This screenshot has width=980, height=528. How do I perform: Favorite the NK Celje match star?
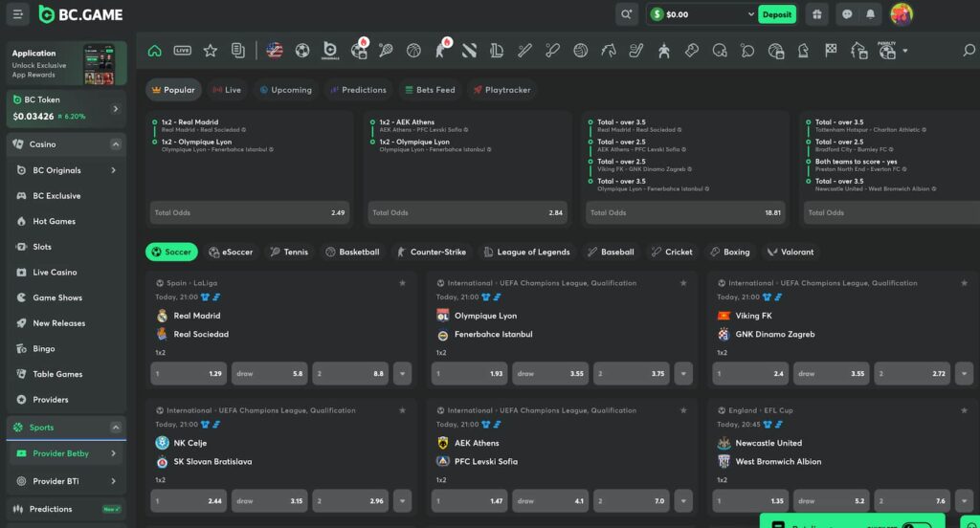click(x=403, y=410)
